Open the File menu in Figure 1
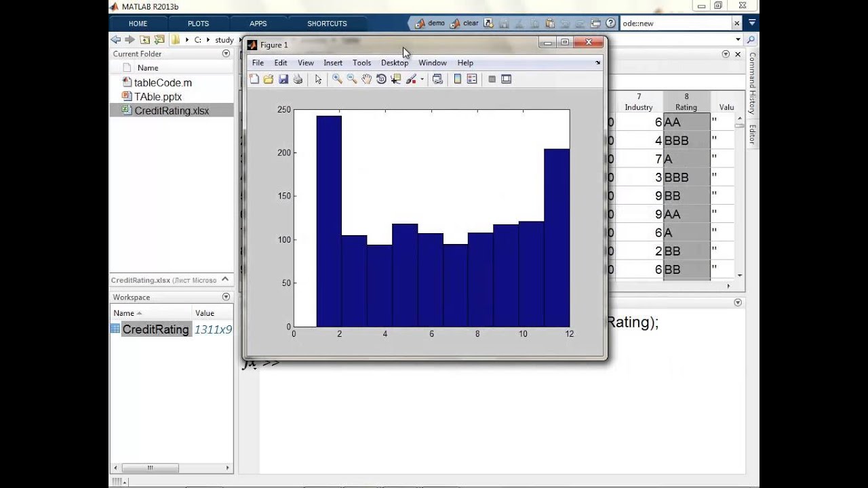The width and height of the screenshot is (868, 488). pyautogui.click(x=258, y=63)
